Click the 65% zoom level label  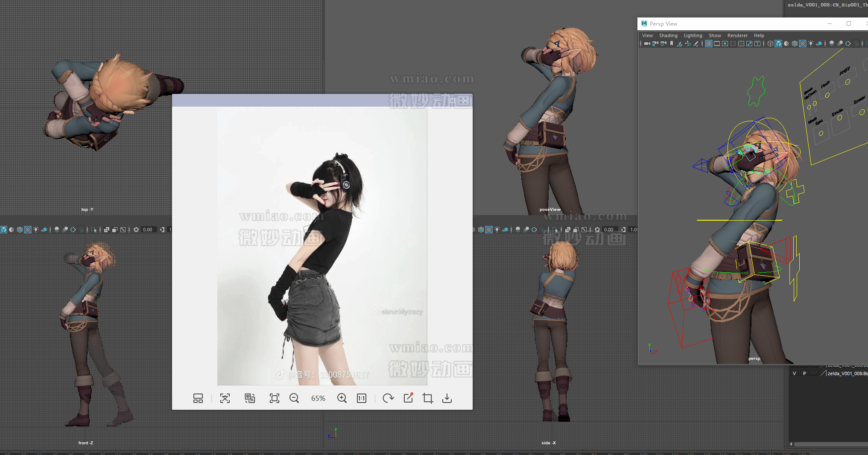(x=318, y=398)
